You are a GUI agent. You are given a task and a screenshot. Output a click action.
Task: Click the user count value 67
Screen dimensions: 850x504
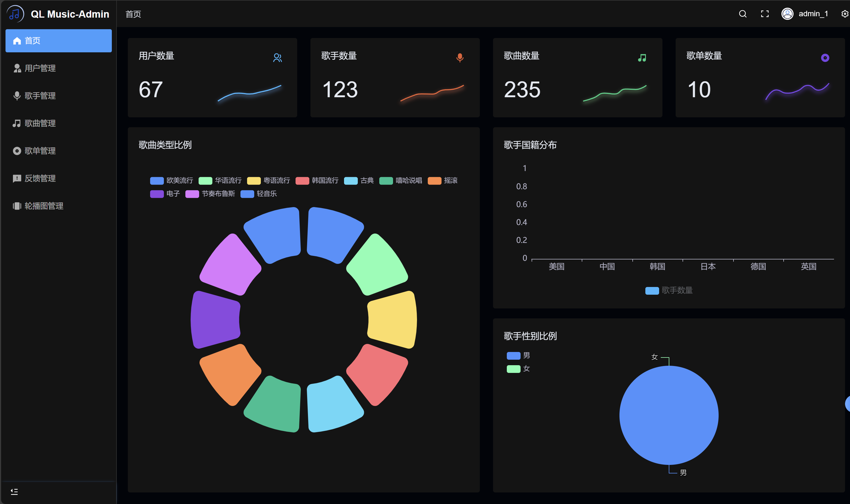click(x=151, y=90)
